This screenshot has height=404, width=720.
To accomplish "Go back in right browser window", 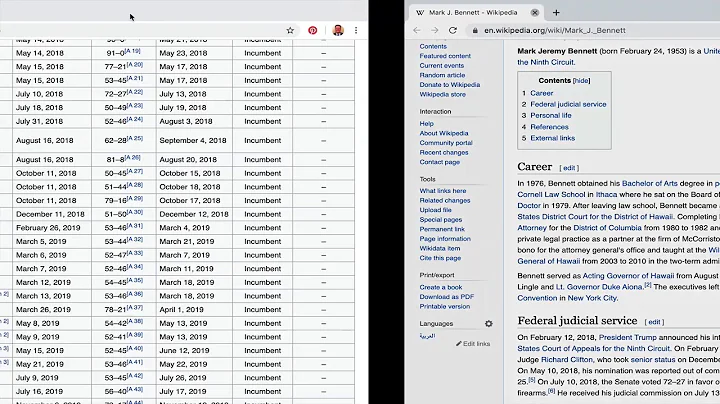I will click(x=416, y=30).
